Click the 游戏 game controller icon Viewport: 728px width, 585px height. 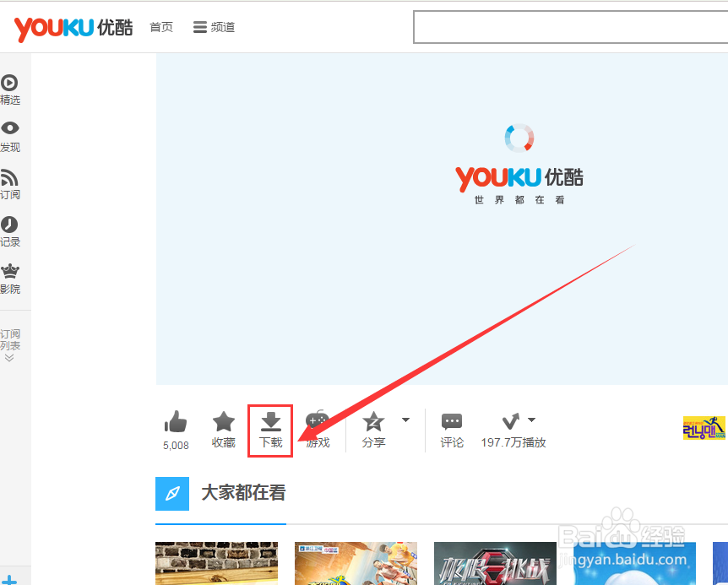(318, 420)
